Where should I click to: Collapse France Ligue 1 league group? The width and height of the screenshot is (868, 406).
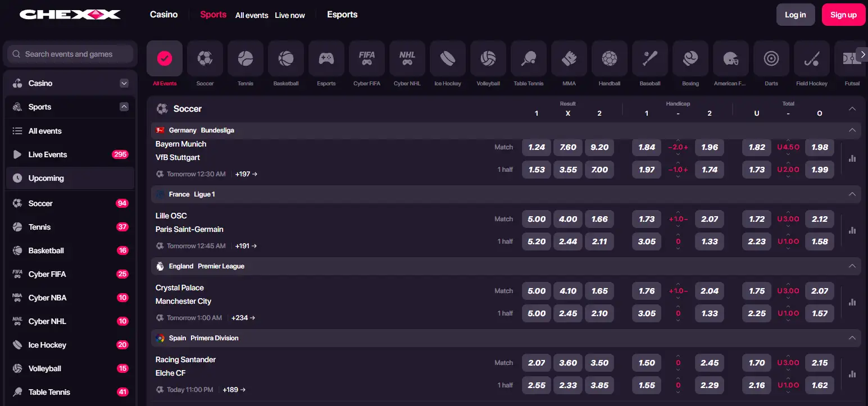point(852,194)
